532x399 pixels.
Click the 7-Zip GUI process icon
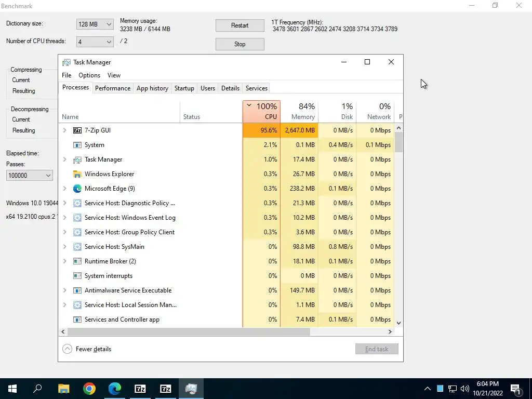(77, 130)
